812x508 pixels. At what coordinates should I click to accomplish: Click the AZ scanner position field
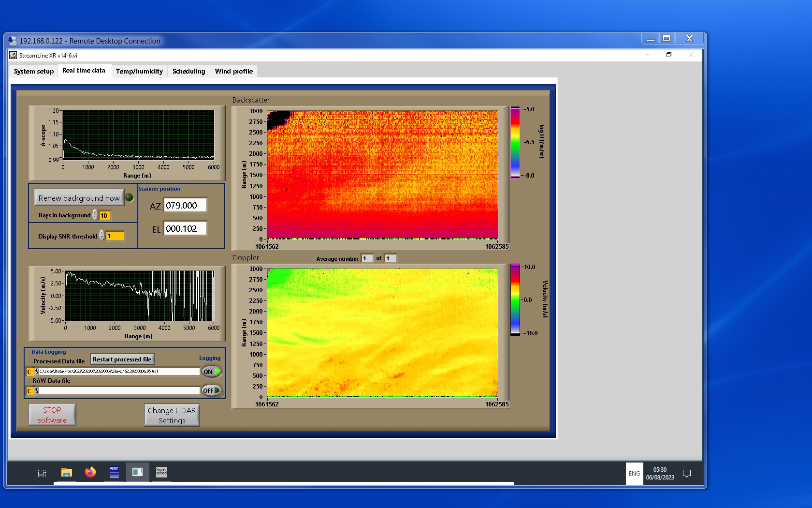point(185,206)
